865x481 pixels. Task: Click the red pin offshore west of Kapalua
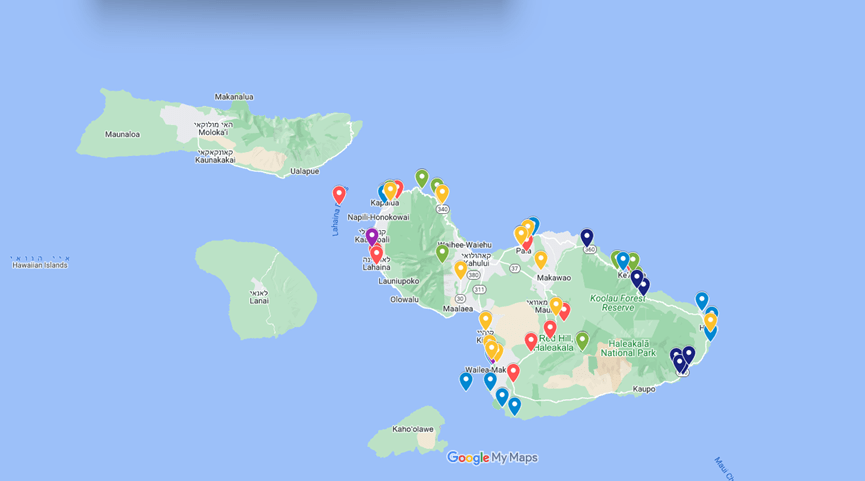pyautogui.click(x=339, y=194)
